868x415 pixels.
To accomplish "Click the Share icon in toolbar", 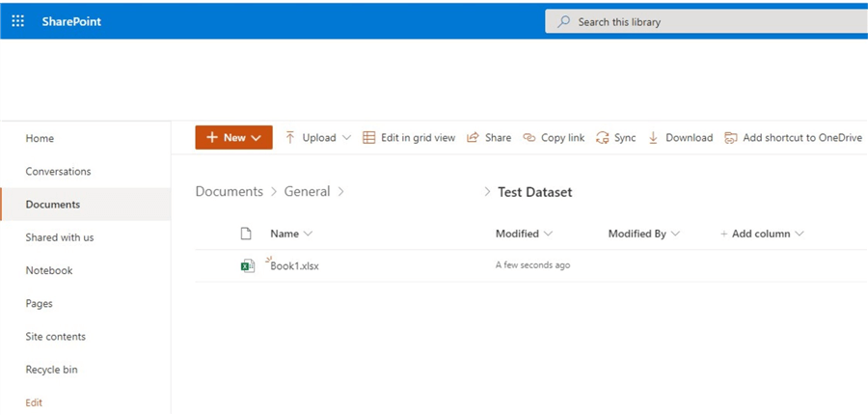I will click(473, 137).
